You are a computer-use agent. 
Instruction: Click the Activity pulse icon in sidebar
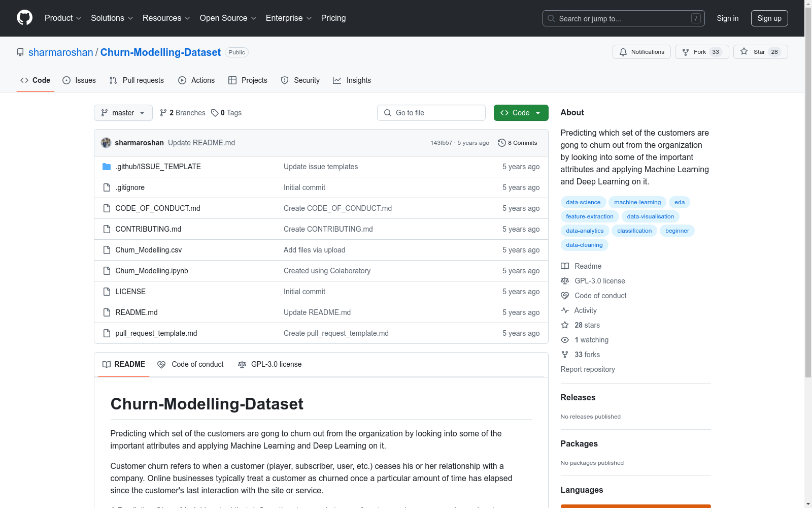tap(564, 310)
